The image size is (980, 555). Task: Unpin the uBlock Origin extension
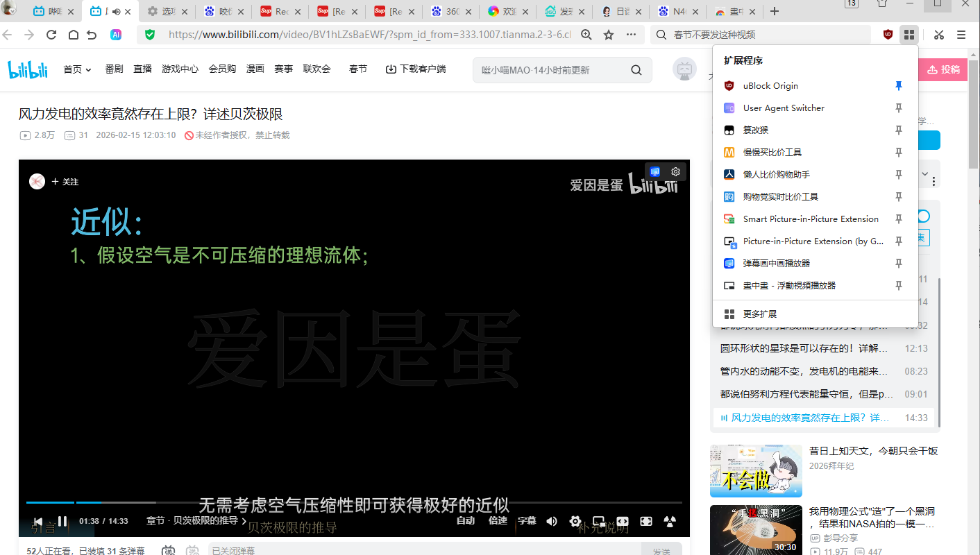899,86
